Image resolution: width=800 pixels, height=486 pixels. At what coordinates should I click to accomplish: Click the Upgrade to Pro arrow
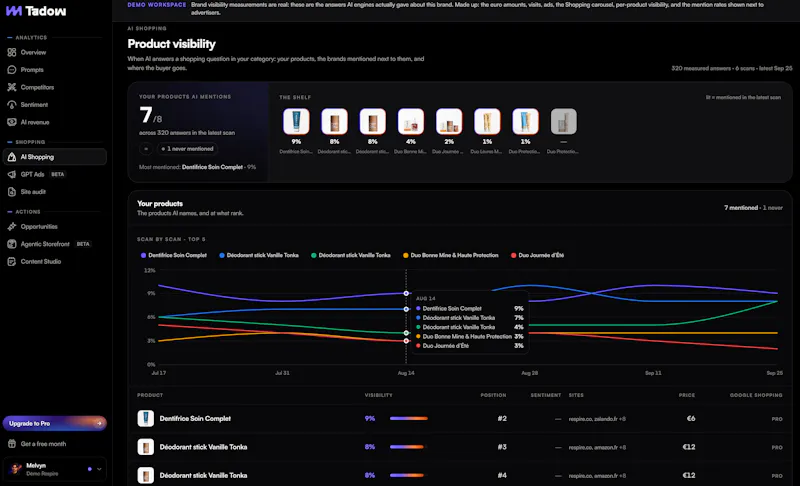tap(99, 423)
